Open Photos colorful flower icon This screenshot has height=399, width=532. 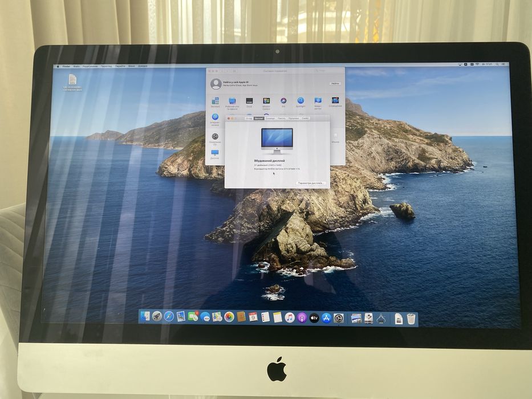(x=229, y=317)
